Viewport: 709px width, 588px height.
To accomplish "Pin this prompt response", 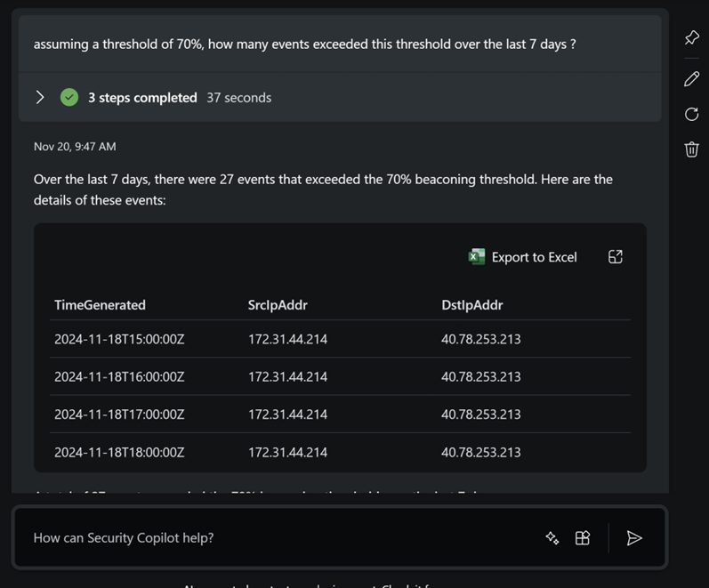I will click(x=691, y=37).
